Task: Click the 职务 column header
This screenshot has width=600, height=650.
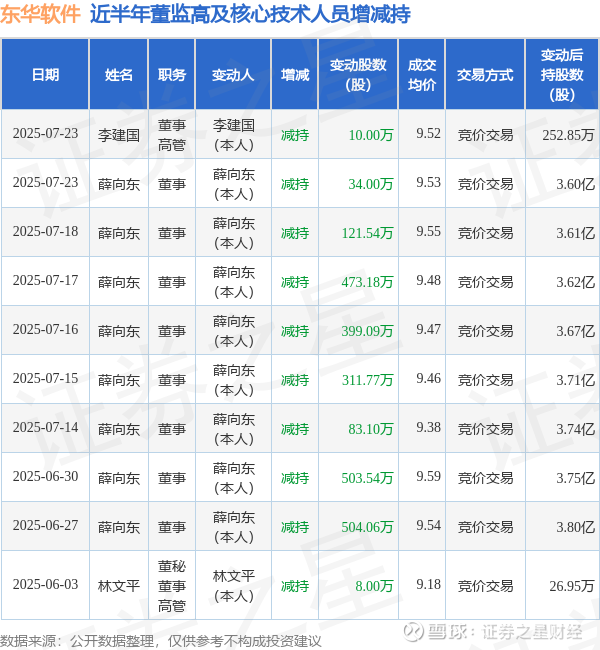Action: [172, 75]
